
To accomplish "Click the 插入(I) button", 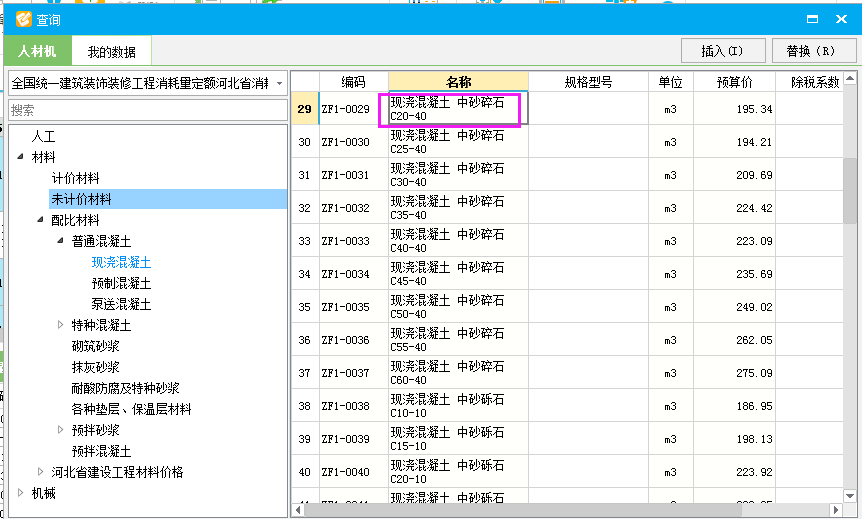I will 723,51.
